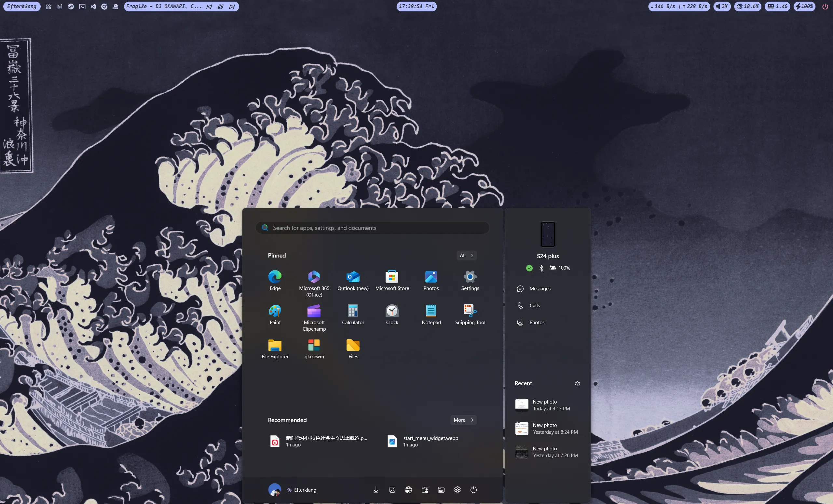Click Steam icon in top bar
Image resolution: width=833 pixels, height=504 pixels.
pyautogui.click(x=71, y=7)
